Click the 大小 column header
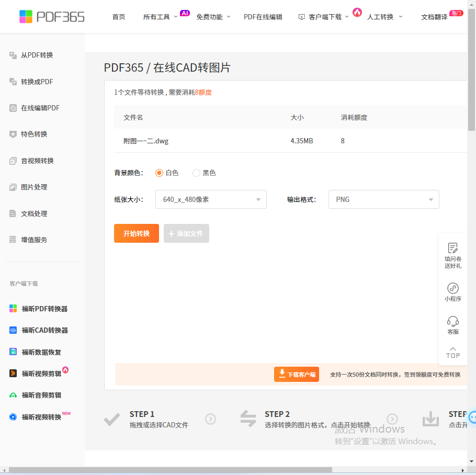Viewport: 476px width, 475px height. 297,118
